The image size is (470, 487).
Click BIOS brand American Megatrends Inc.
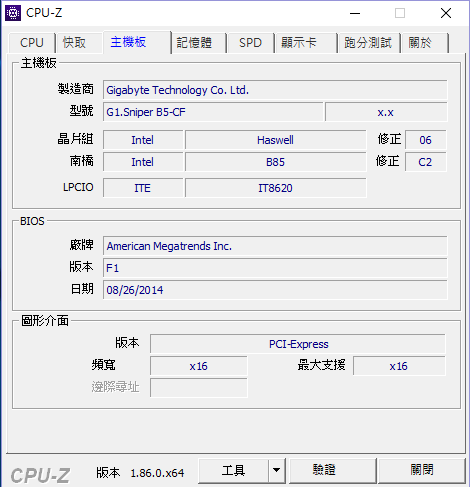point(275,246)
